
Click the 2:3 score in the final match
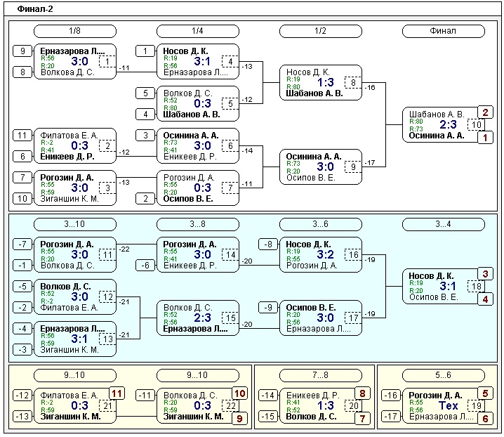coord(449,125)
